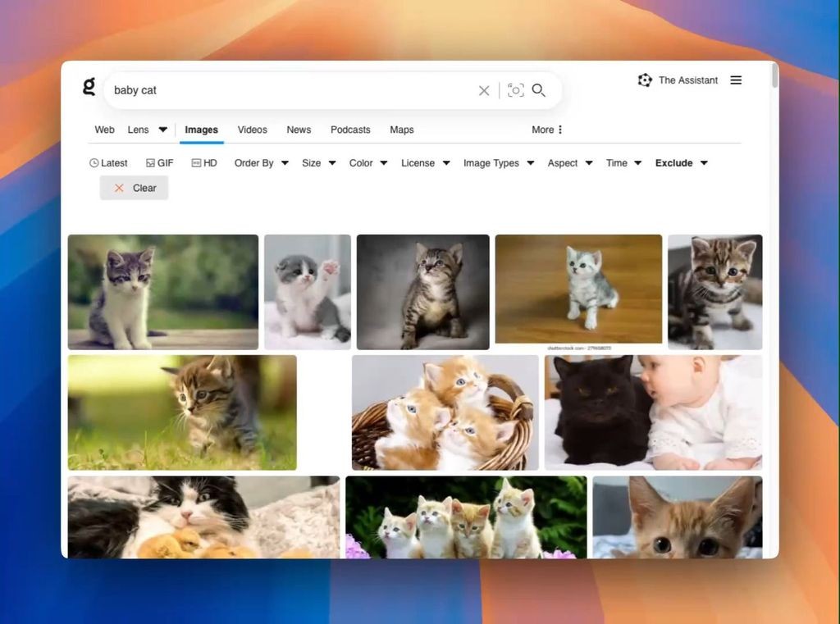Screen dimensions: 840x624
Task: Select the Images tab
Action: (202, 130)
